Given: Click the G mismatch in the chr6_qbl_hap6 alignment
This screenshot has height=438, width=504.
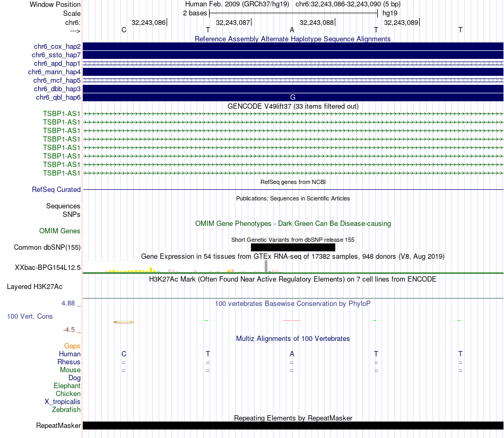Looking at the screenshot, I should [292, 98].
